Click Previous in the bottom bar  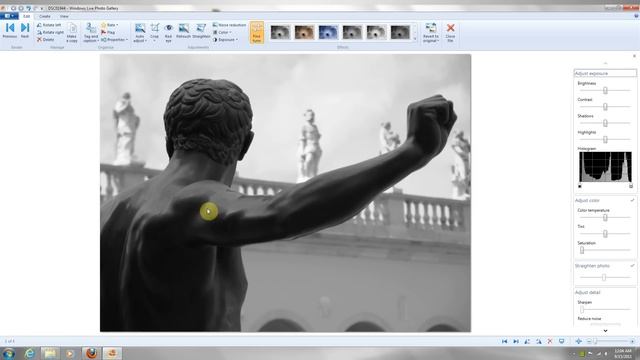[505, 341]
